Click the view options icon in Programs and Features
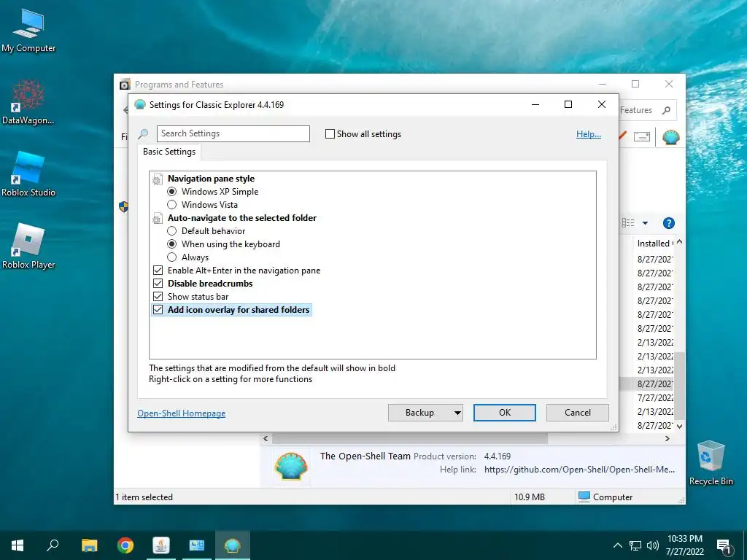The height and width of the screenshot is (560, 747). [x=628, y=223]
